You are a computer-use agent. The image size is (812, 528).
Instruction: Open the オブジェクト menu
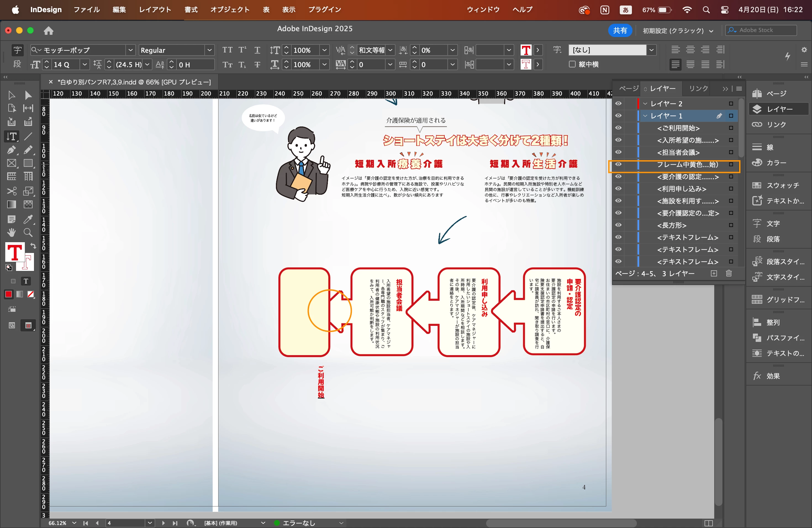coord(230,10)
